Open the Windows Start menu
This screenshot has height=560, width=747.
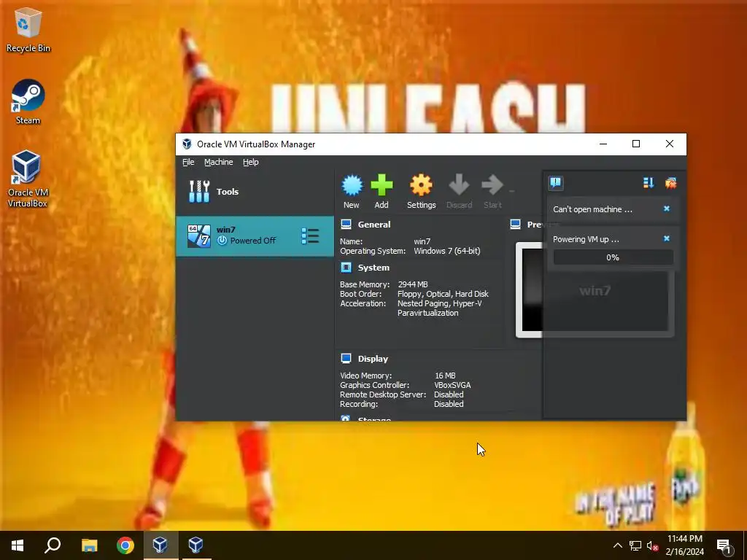[x=18, y=545]
